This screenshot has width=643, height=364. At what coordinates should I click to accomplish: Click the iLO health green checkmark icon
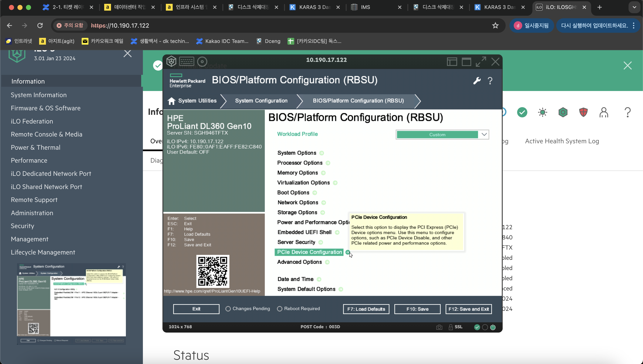tap(522, 112)
